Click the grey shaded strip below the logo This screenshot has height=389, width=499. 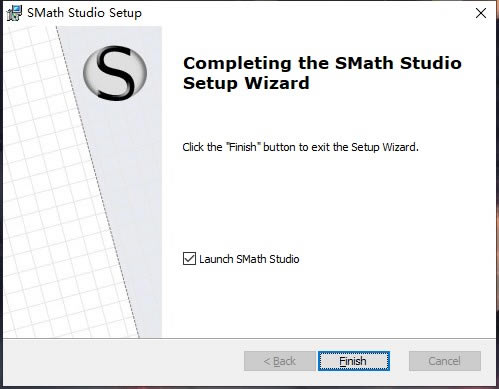[133, 217]
